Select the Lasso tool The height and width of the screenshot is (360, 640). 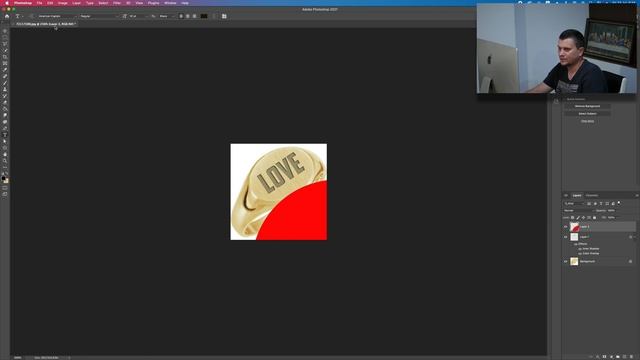[x=5, y=44]
